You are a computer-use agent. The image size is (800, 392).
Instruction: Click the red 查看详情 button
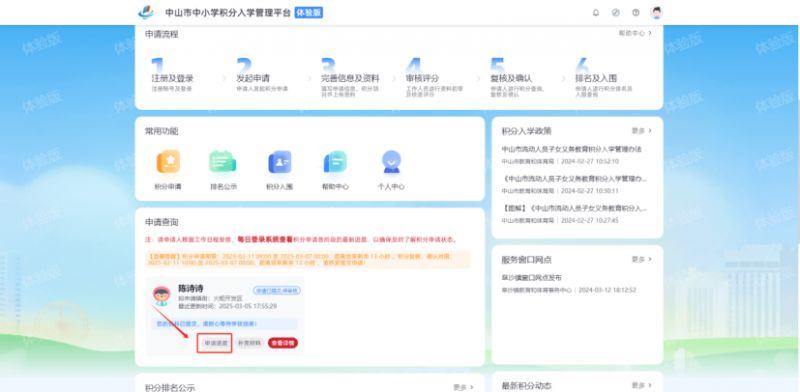click(x=283, y=343)
